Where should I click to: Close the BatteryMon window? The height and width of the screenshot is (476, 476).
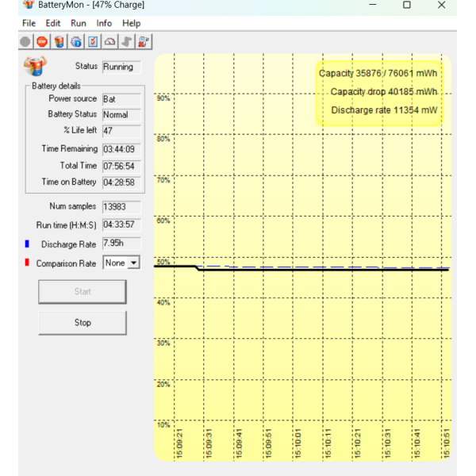(x=441, y=5)
